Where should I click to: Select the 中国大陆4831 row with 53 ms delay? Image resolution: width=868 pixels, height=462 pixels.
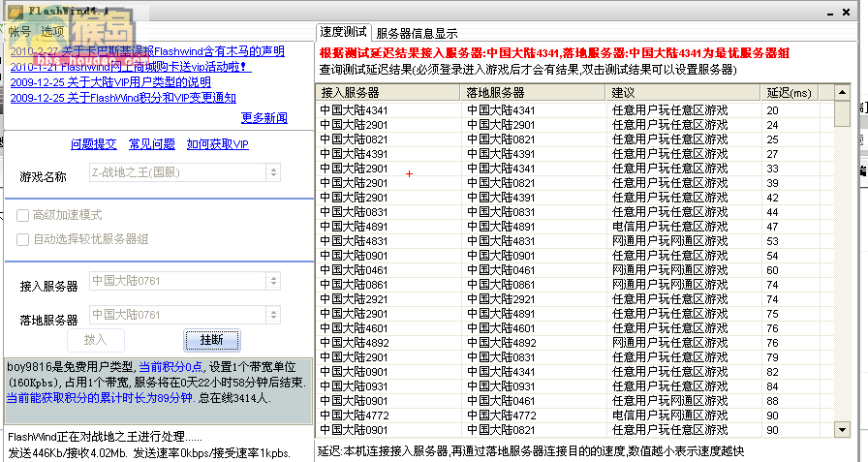574,241
